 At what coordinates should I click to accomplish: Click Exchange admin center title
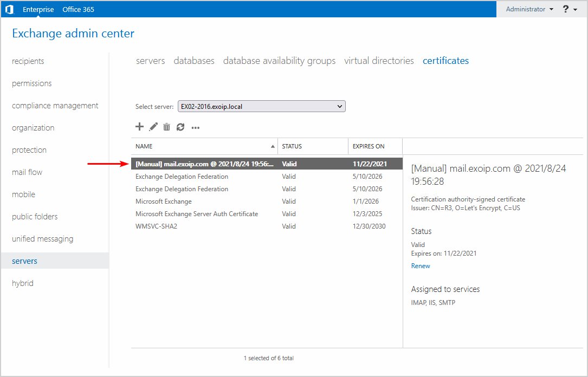pyautogui.click(x=73, y=34)
